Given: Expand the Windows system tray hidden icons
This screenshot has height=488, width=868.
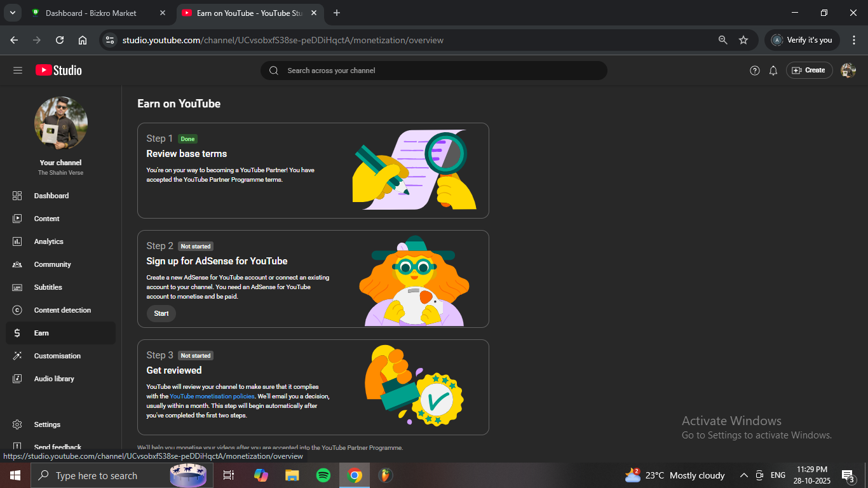Looking at the screenshot, I should (743, 475).
